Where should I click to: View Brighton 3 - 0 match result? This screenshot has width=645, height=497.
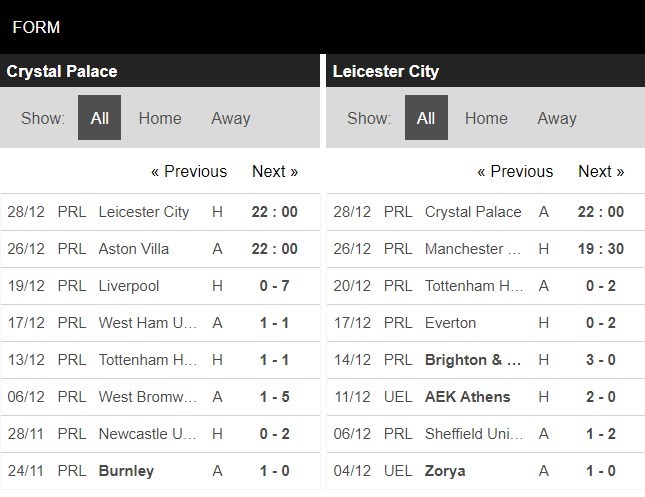click(600, 360)
